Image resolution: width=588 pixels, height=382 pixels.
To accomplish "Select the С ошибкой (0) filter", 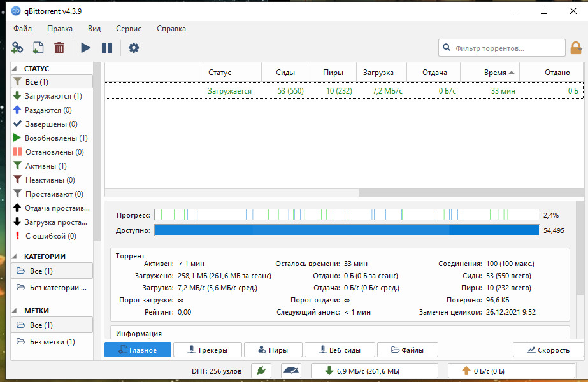I will tap(52, 236).
